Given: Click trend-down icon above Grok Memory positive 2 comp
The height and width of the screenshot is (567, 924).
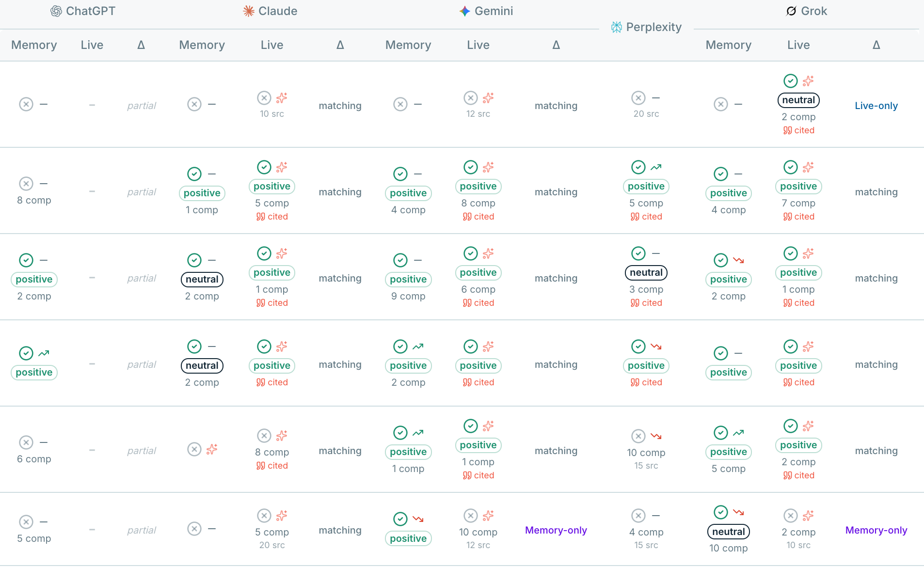Looking at the screenshot, I should click(738, 260).
